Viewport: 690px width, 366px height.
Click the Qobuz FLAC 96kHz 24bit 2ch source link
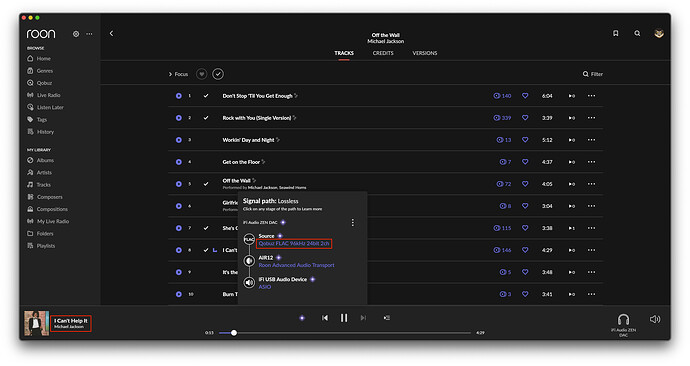coord(294,244)
